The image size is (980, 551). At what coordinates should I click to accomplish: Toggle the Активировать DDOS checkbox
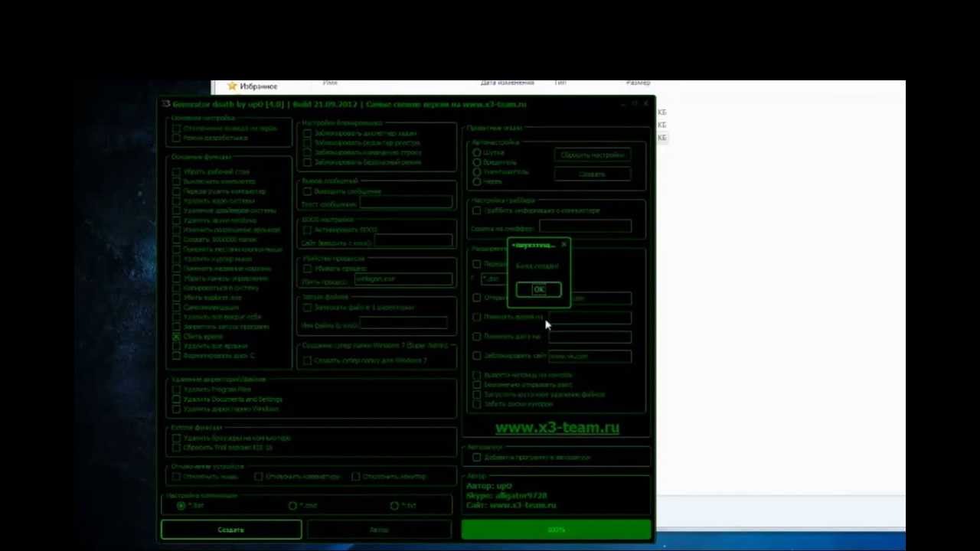308,230
